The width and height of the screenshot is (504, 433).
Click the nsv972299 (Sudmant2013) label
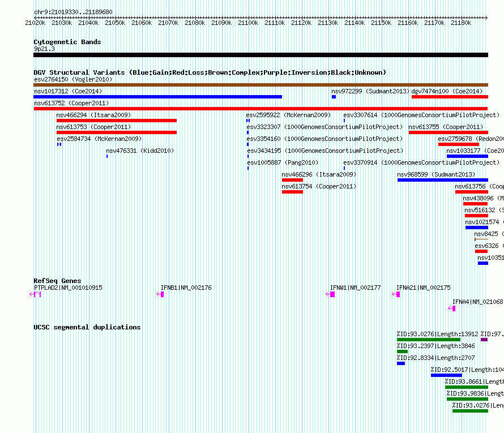click(x=370, y=91)
